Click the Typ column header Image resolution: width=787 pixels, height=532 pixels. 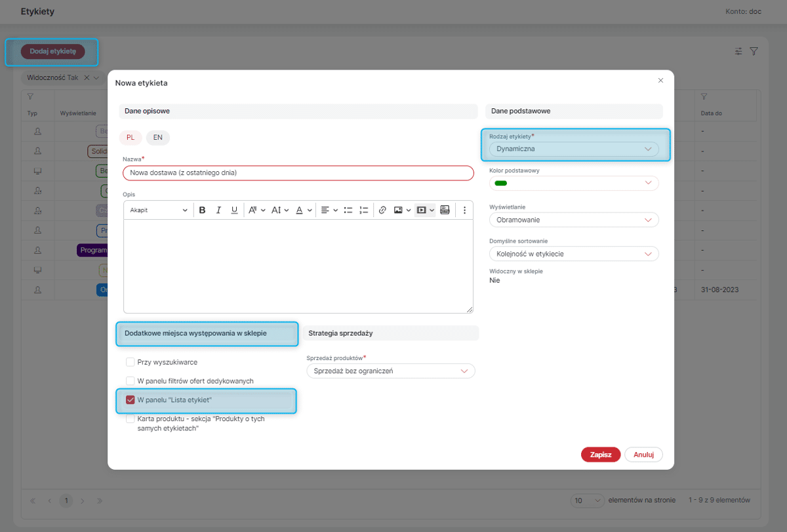32,113
